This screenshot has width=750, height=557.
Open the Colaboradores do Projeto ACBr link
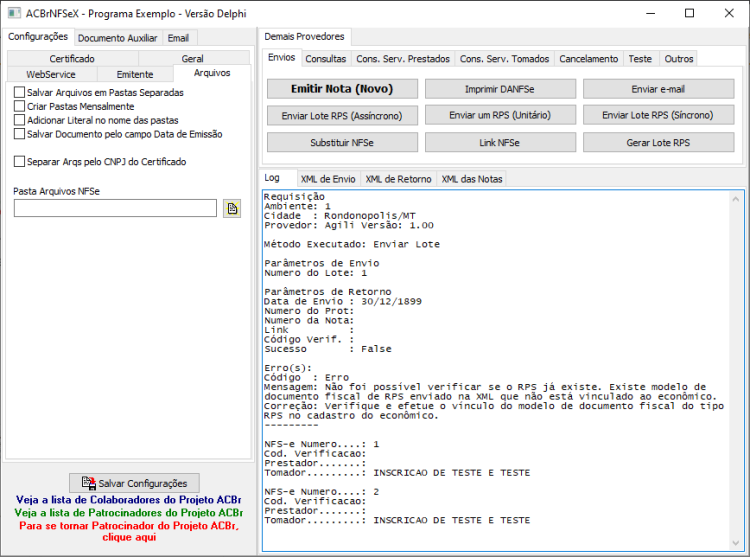(x=129, y=500)
